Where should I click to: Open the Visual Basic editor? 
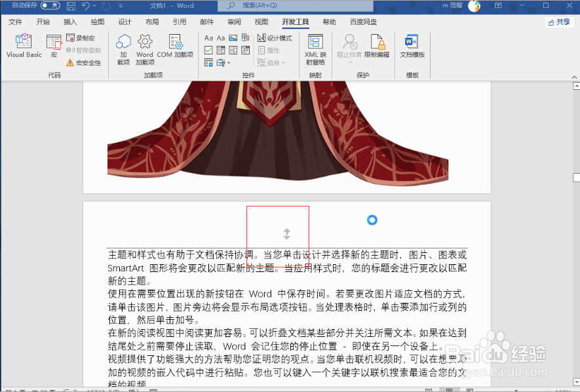[24, 46]
